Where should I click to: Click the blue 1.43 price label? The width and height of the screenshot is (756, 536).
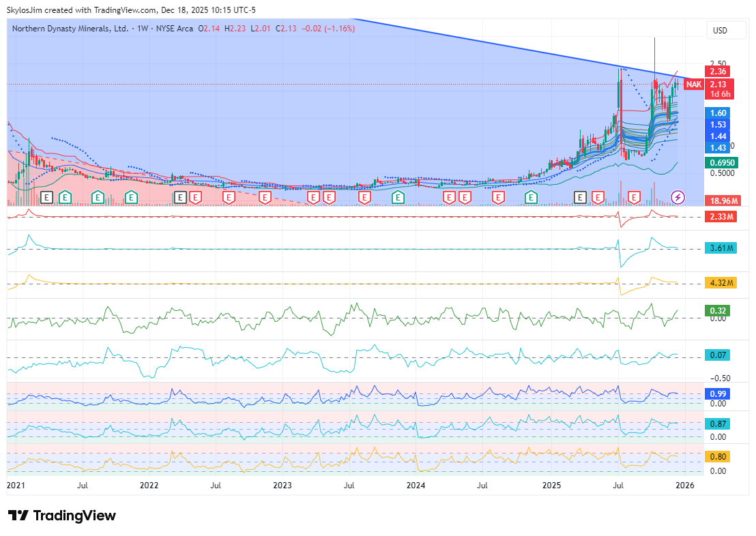click(x=718, y=147)
